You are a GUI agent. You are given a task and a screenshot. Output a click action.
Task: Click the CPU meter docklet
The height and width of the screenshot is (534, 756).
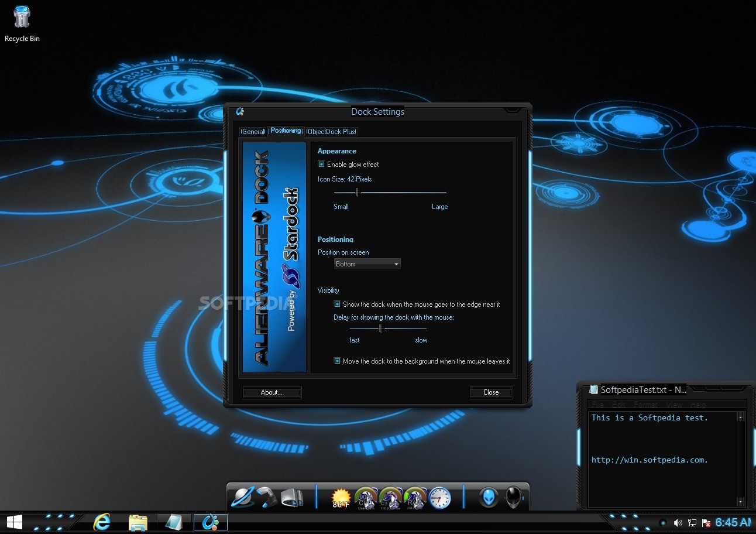pyautogui.click(x=366, y=498)
